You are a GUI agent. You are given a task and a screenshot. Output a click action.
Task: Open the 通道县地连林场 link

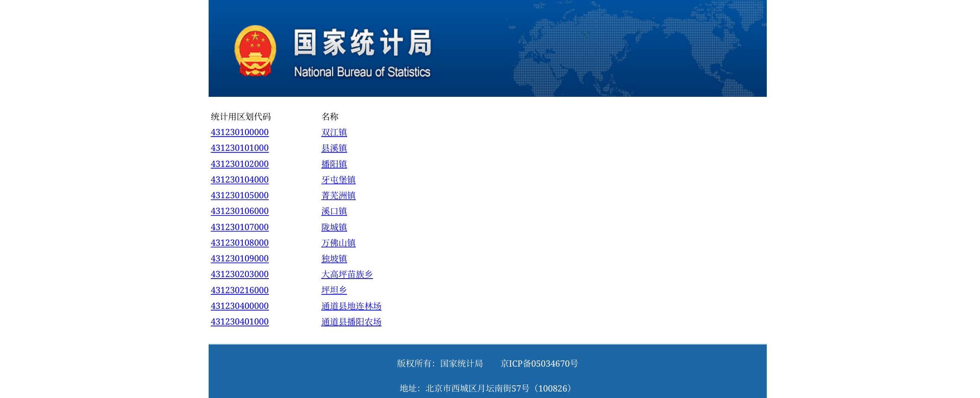click(x=351, y=306)
